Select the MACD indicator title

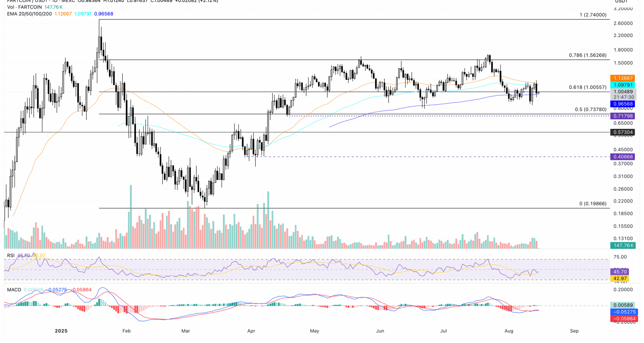(14, 290)
